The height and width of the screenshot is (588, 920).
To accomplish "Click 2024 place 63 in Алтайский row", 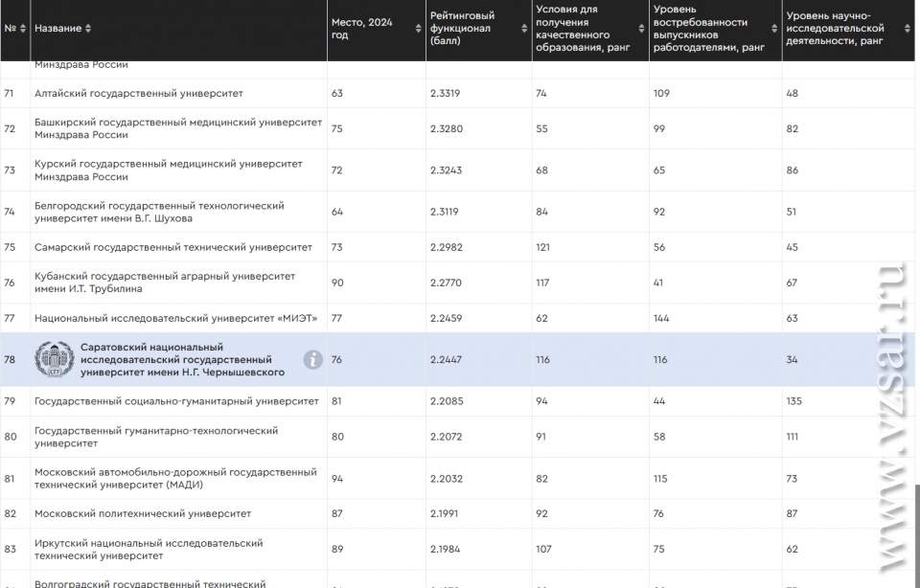I will [x=336, y=93].
